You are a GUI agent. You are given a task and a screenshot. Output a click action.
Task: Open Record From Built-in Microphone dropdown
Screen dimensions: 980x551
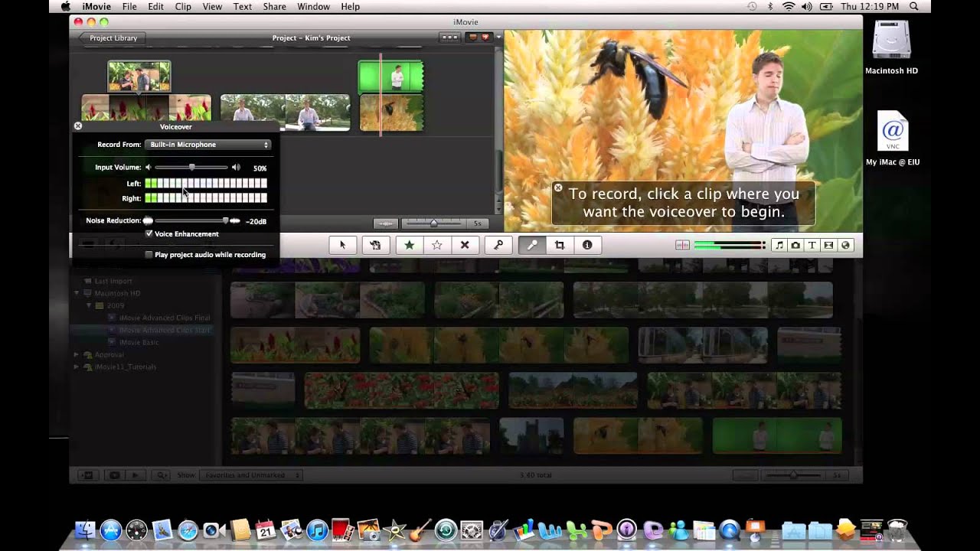tap(207, 145)
